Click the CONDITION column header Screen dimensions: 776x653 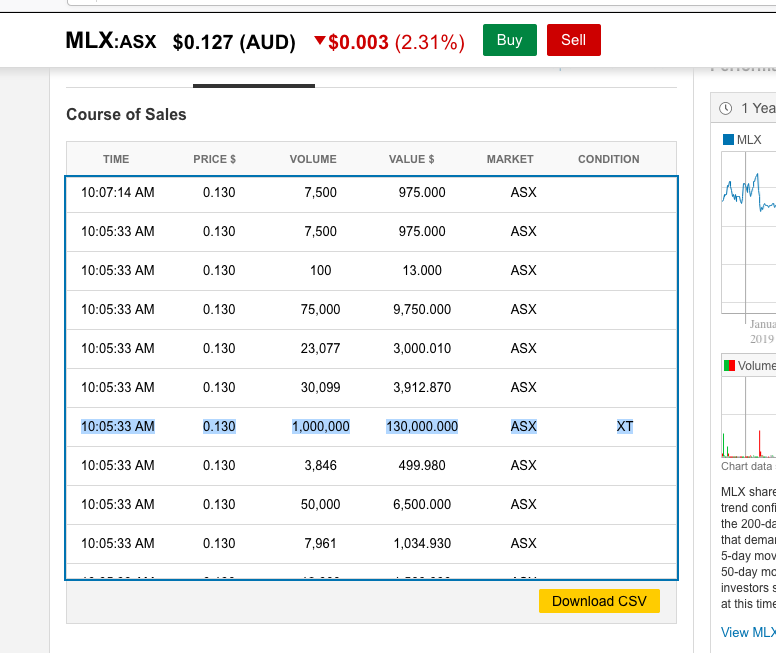[609, 159]
